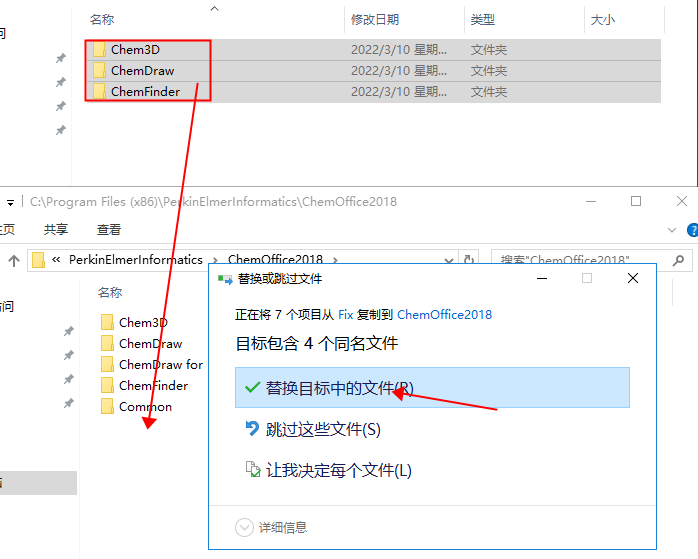The width and height of the screenshot is (698, 559).
Task: Minimize the 替换或跳过文件 dialog
Action: (542, 279)
